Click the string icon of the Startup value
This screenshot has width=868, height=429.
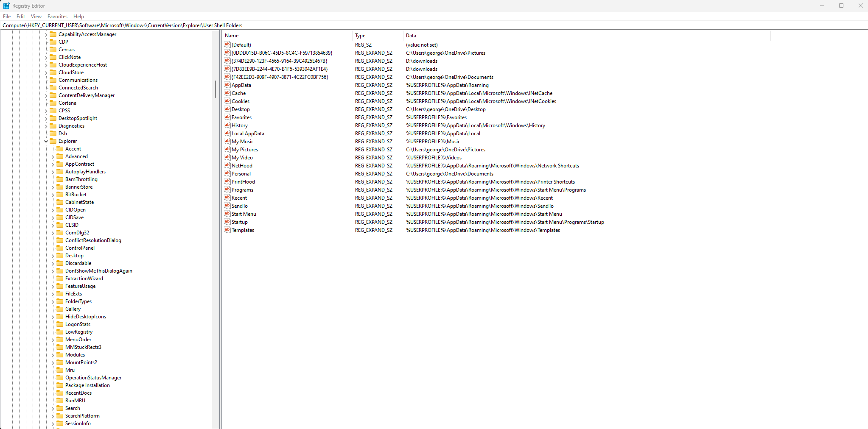pos(227,222)
